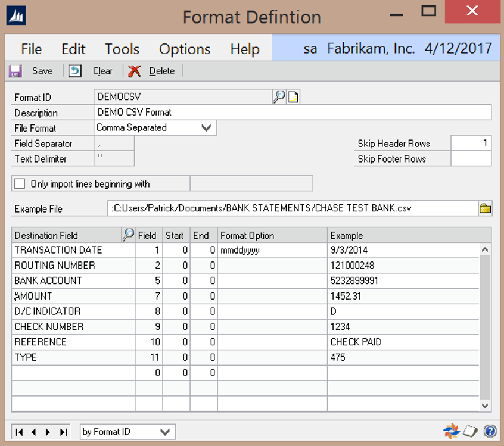Image resolution: width=504 pixels, height=446 pixels.
Task: Open the by Format ID sort dropdown
Action: (164, 432)
